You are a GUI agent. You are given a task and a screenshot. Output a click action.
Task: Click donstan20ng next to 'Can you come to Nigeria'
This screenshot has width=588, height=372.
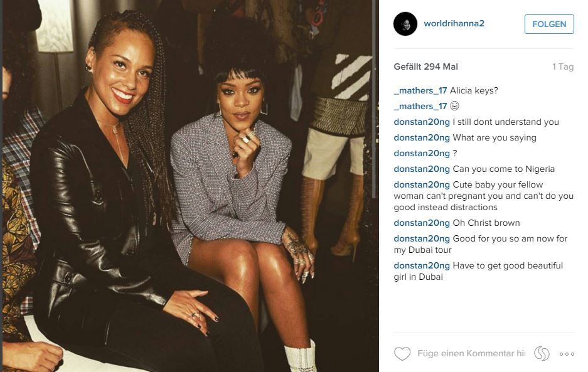click(x=422, y=169)
